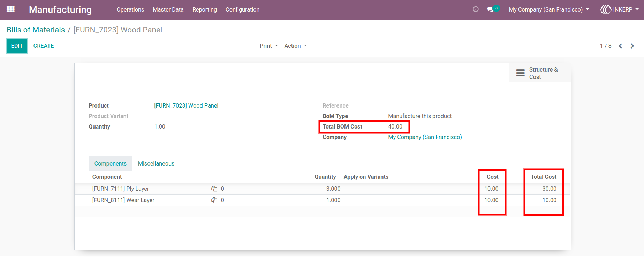Click the 1 / 8 pager counter
The width and height of the screenshot is (644, 257).
(x=606, y=46)
